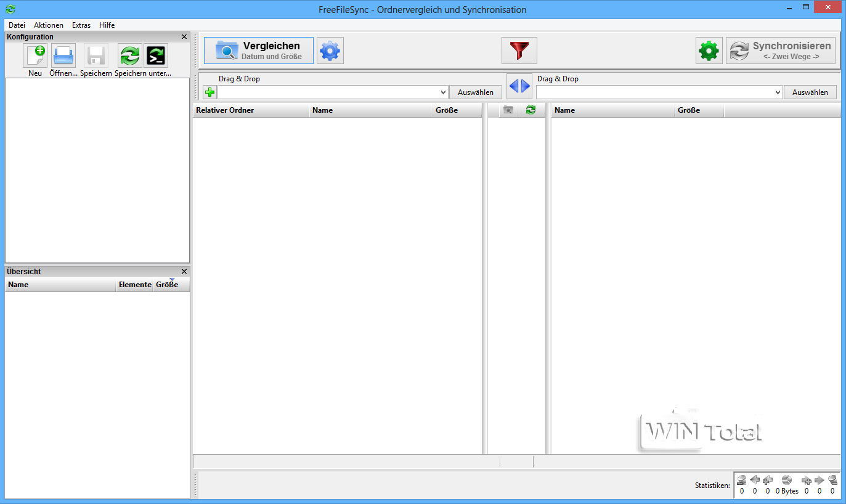Maximize the FreeFileSync window
This screenshot has width=846, height=504.
coord(805,7)
